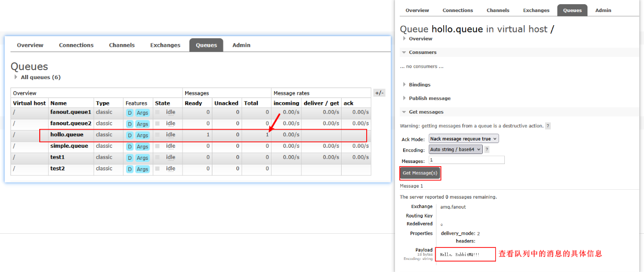Click the help icon next to Encoding dropdown

pyautogui.click(x=487, y=149)
